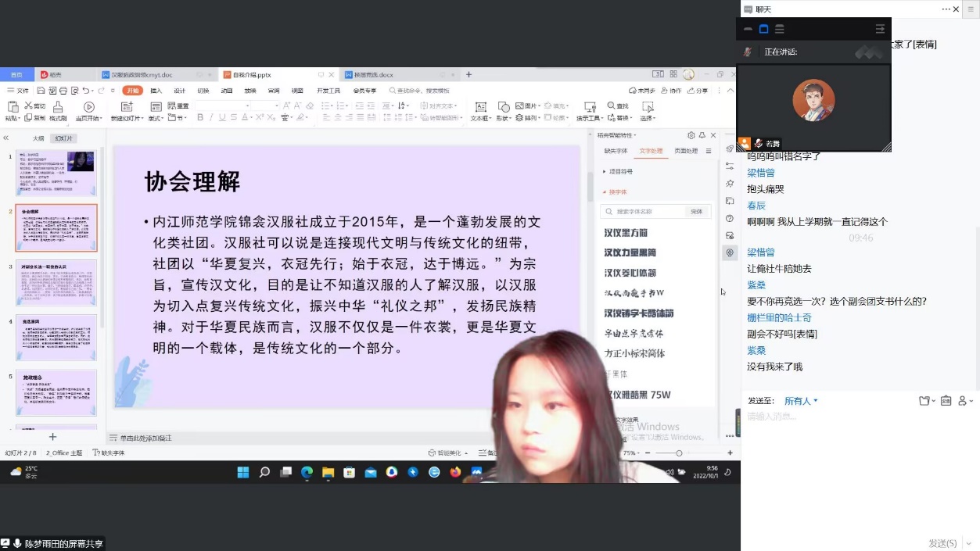Click the 协作 collaborate button
980x551 pixels.
tap(671, 91)
